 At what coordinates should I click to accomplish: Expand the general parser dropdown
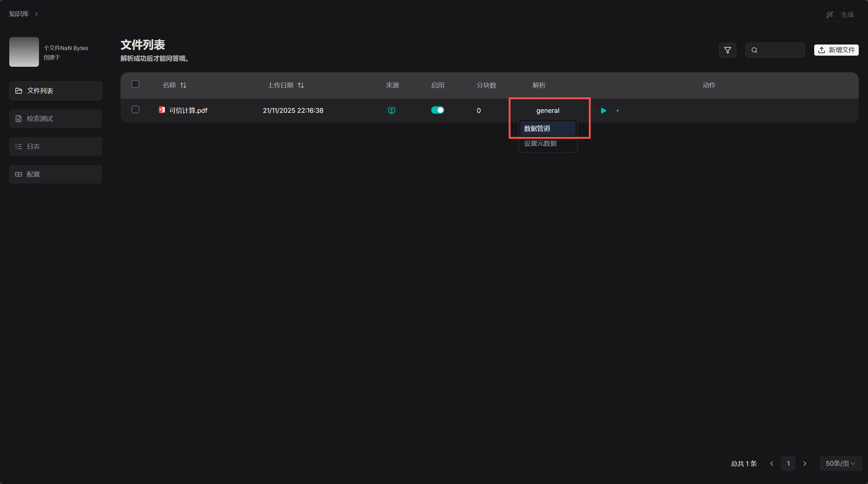(547, 110)
